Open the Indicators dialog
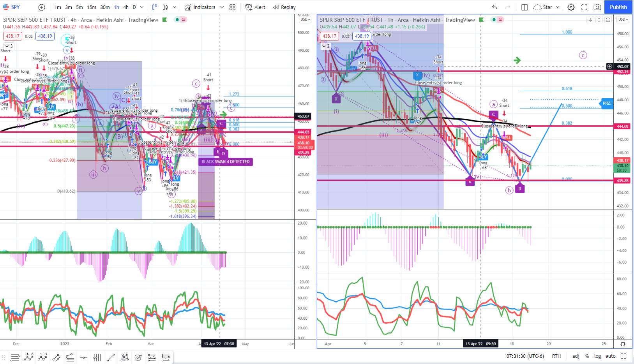 200,7
